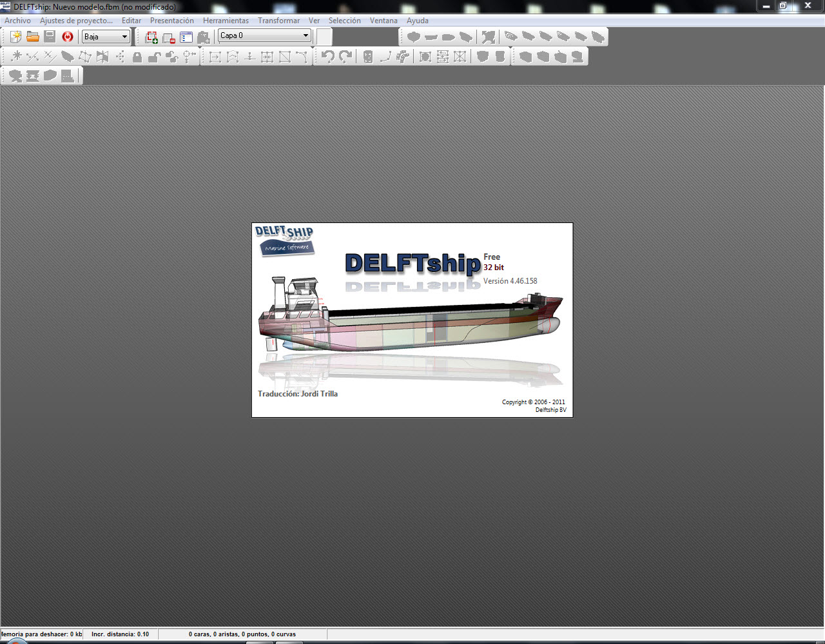Click the Delete layer icon with red minus
Screen dimensions: 825x644
pyautogui.click(x=169, y=37)
